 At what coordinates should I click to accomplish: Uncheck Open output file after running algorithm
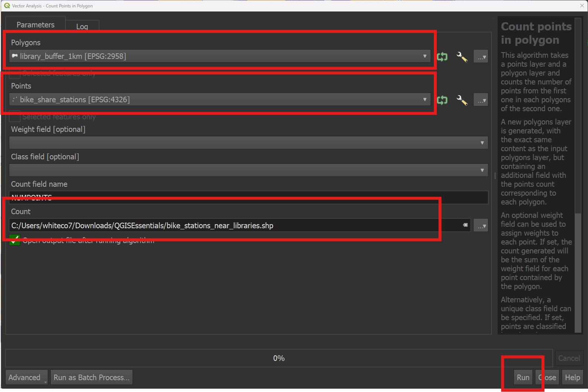[14, 240]
